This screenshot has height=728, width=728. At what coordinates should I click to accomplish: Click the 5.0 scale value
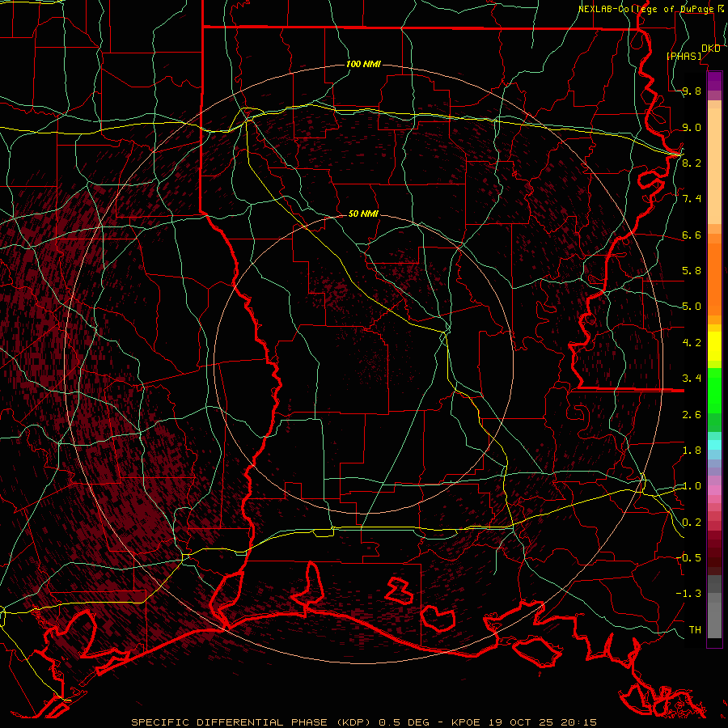pyautogui.click(x=692, y=307)
